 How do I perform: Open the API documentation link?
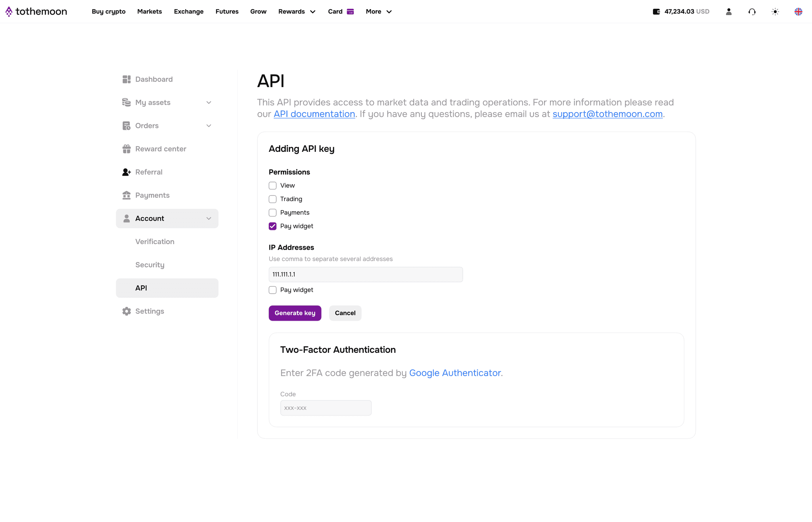point(314,114)
